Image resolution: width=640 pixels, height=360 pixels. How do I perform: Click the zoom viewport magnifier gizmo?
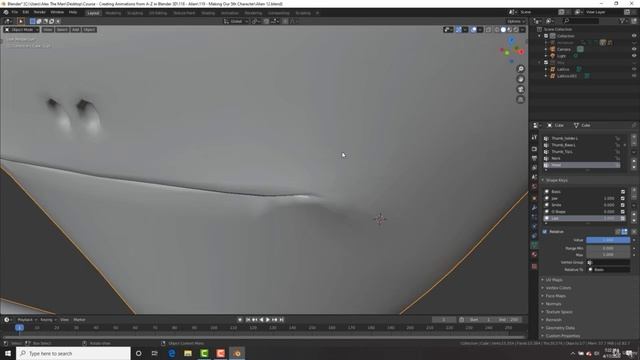click(x=520, y=69)
